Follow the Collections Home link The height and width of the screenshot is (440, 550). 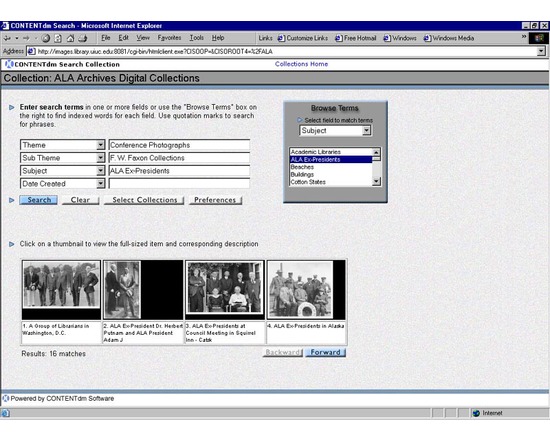coord(301,64)
